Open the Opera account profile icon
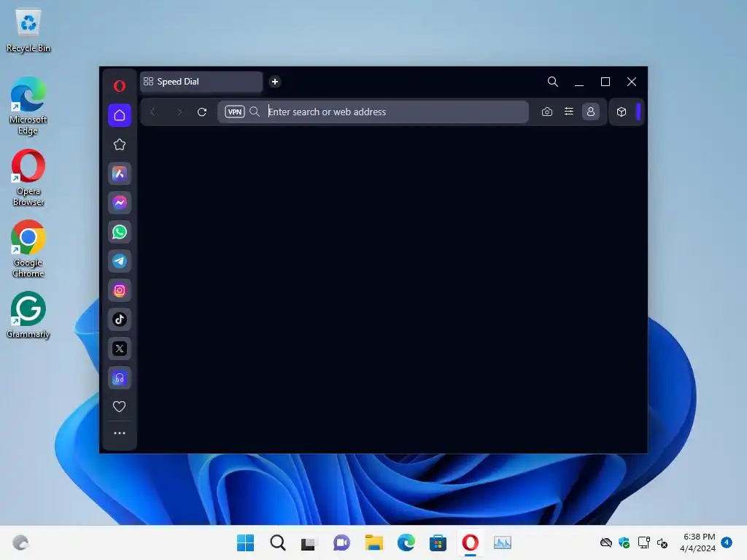 click(591, 112)
